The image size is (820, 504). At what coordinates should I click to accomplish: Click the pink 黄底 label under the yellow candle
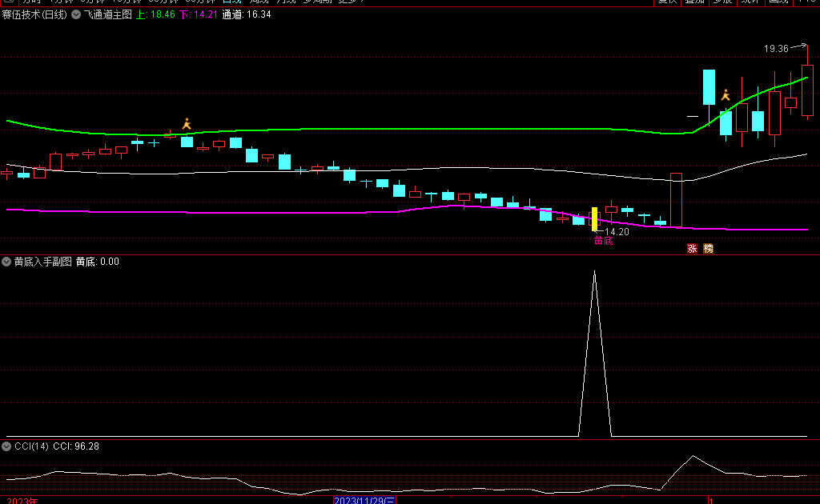[x=604, y=241]
